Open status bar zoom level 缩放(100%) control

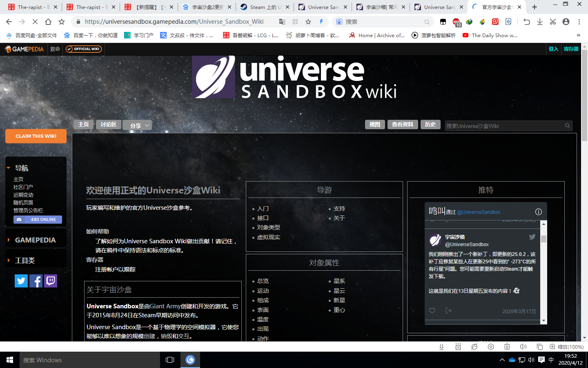pyautogui.click(x=567, y=347)
